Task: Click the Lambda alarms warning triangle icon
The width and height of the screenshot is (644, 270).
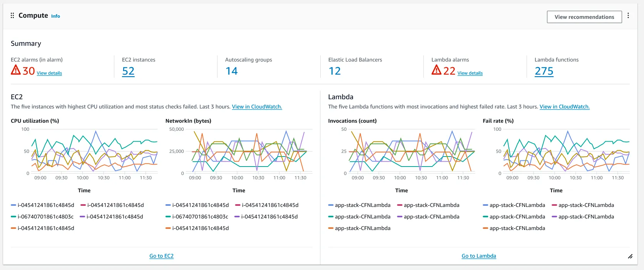Action: 437,70
